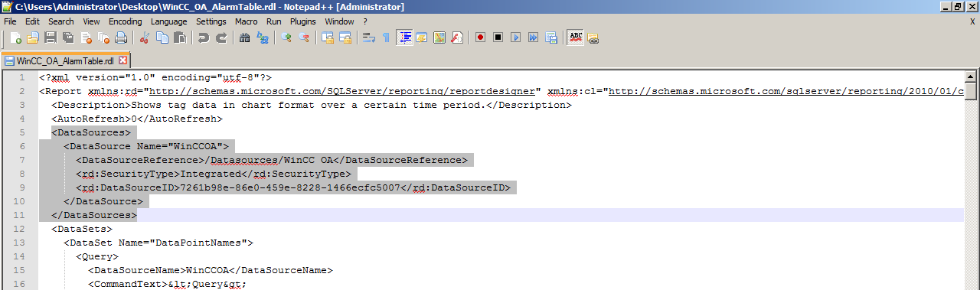Click the Open file folder icon

coord(33,37)
